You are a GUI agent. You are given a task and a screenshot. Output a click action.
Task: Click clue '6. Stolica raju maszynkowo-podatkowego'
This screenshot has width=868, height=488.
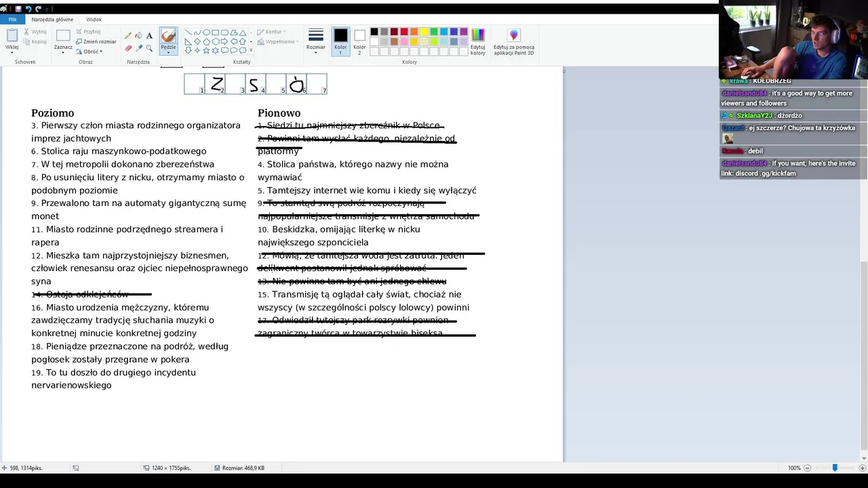point(119,151)
